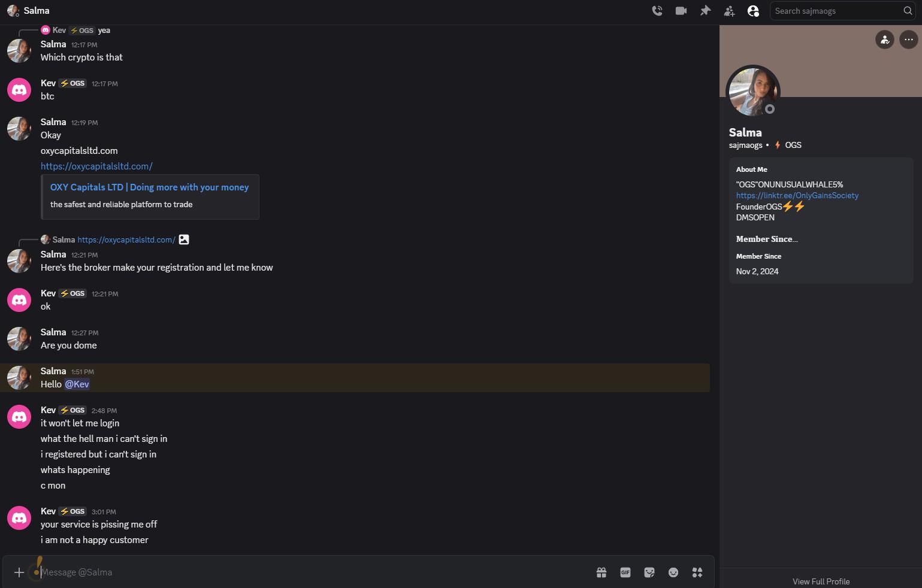This screenshot has height=588, width=922.
Task: Open the https://oxycapitalsltd.com/ message link
Action: [x=96, y=166]
